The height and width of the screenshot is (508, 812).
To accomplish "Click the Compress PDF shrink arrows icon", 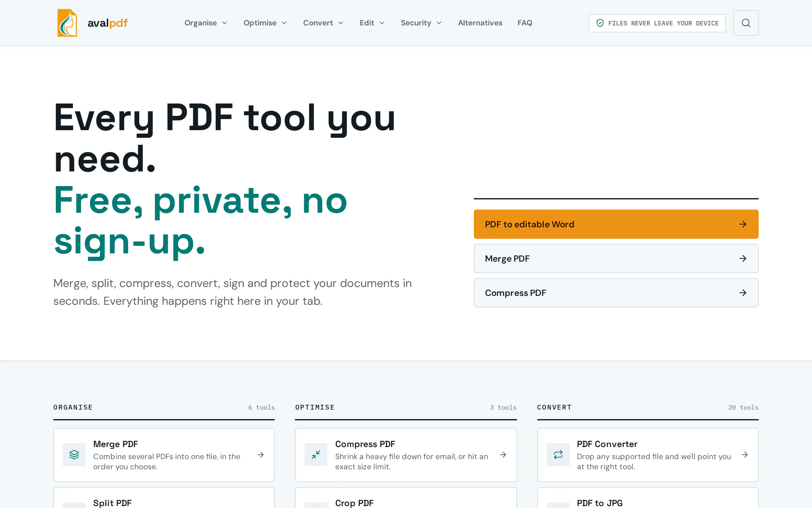I will point(316,455).
